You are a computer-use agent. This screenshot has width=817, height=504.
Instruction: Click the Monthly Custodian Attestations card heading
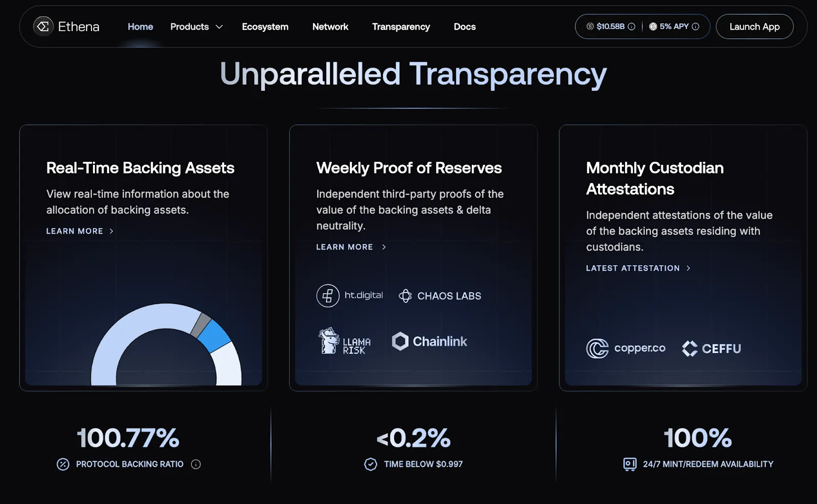[x=655, y=179]
